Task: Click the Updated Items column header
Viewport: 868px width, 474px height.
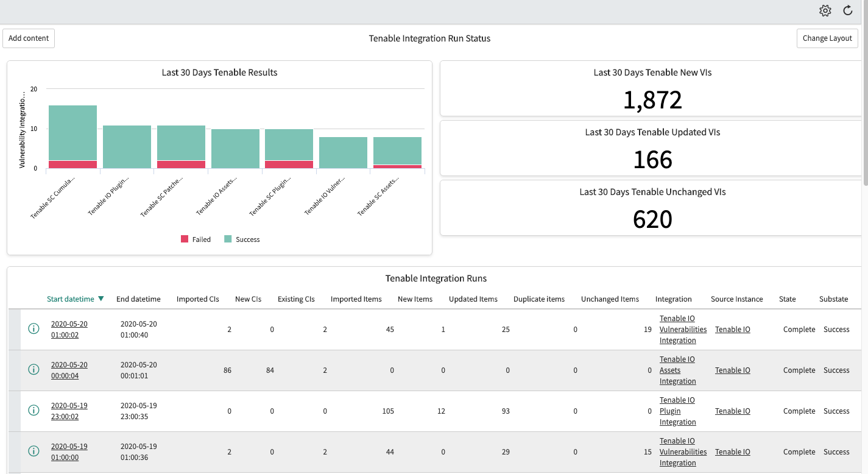Action: pyautogui.click(x=473, y=299)
